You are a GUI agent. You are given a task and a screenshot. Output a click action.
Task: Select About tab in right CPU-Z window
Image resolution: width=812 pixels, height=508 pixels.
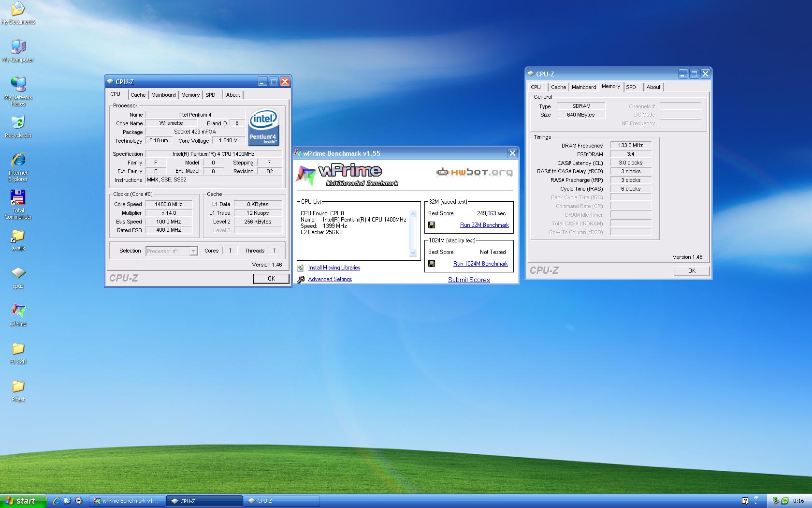653,87
